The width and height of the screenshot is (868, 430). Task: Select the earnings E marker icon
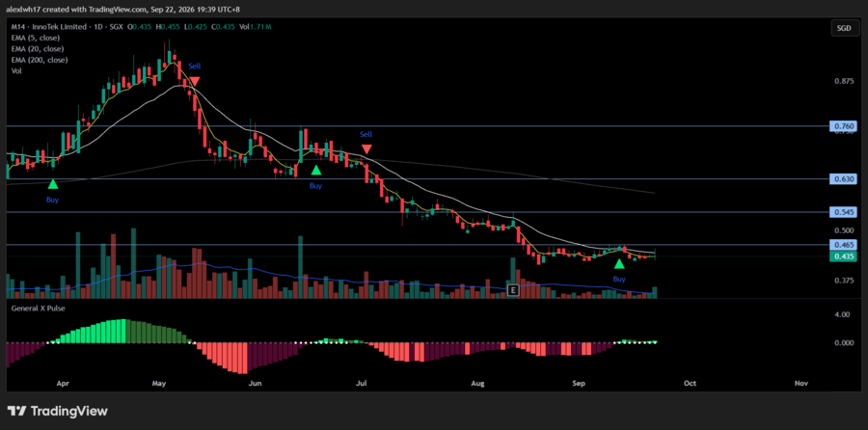pos(513,290)
